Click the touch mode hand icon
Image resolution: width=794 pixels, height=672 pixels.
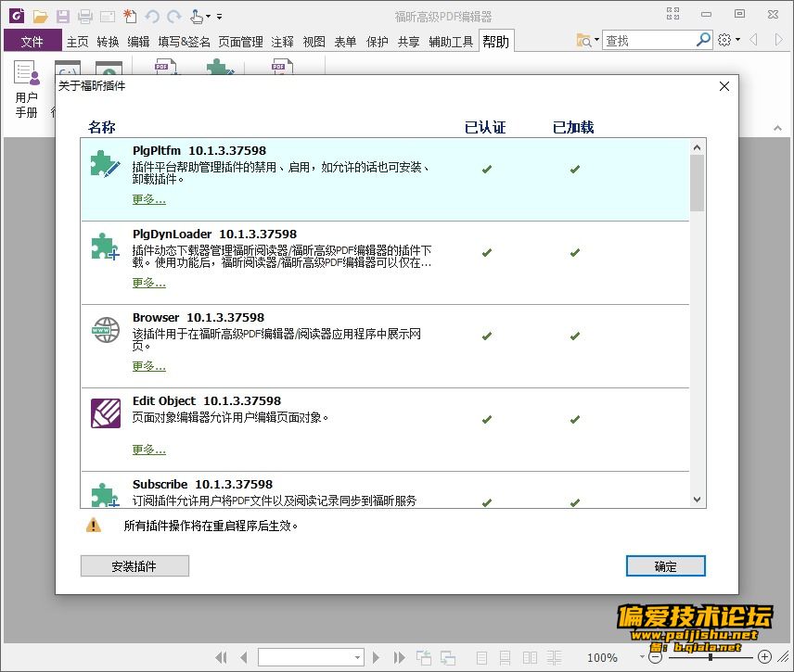tap(197, 17)
